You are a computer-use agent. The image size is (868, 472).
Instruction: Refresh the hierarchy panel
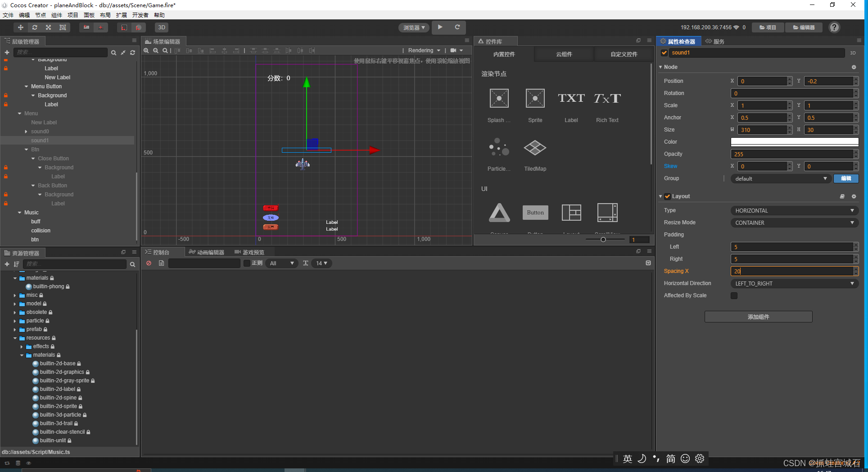click(x=132, y=53)
